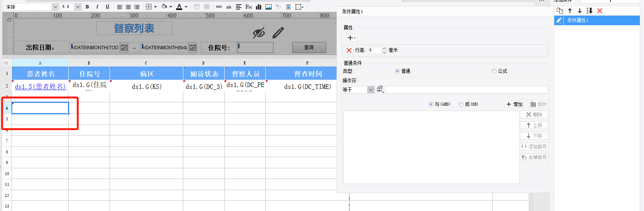The width and height of the screenshot is (644, 211).
Task: Toggle bold formatting in the toolbar
Action: point(87,7)
